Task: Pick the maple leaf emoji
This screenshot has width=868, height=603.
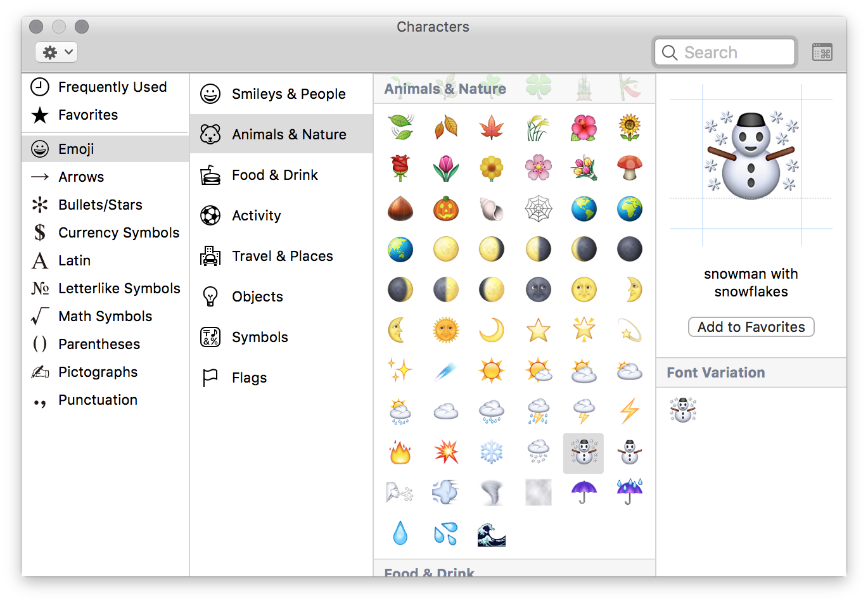Action: pos(492,127)
